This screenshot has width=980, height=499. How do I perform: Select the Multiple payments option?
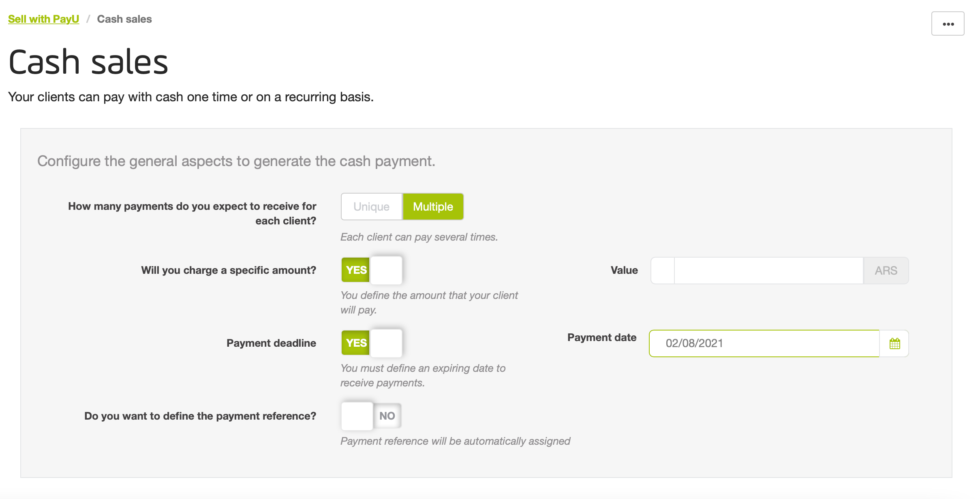433,207
